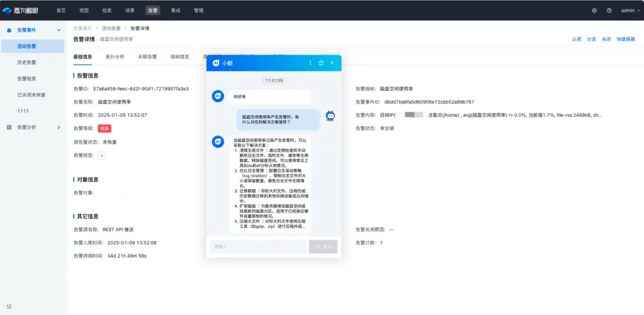Image resolution: width=644 pixels, height=315 pixels.
Task: Collapse the 告警事件 sidebar group chevron
Action: 58,30
